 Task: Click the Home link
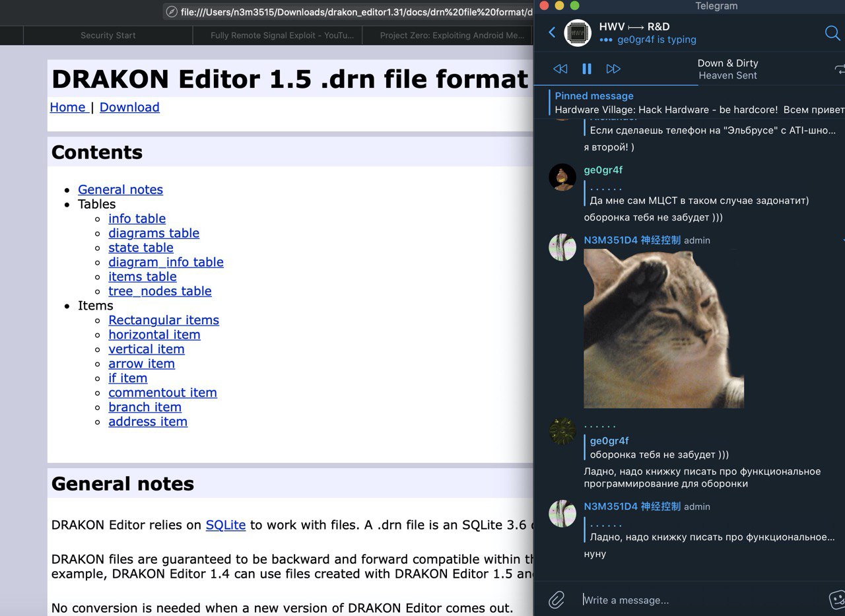[x=68, y=107]
